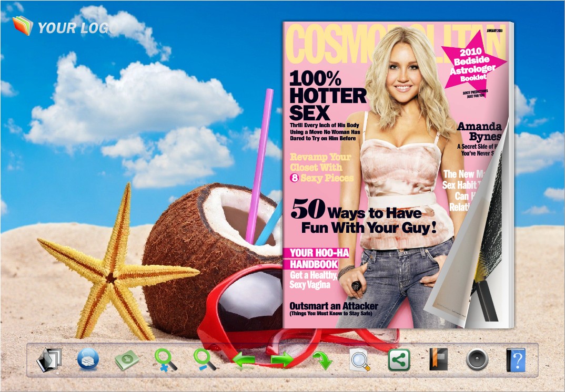Open the bookmark icon
The height and width of the screenshot is (392, 565).
(x=438, y=359)
